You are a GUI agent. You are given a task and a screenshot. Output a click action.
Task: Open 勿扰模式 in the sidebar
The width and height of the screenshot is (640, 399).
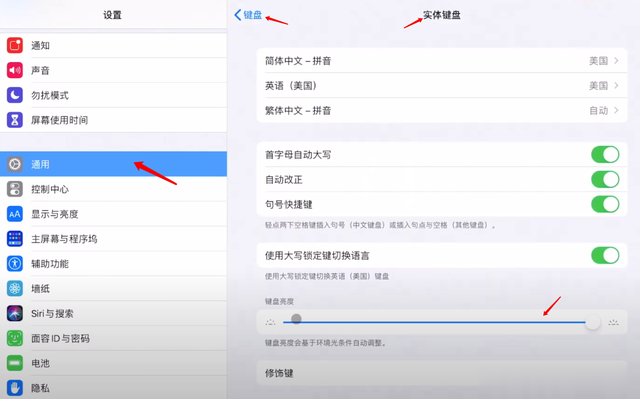coord(113,95)
